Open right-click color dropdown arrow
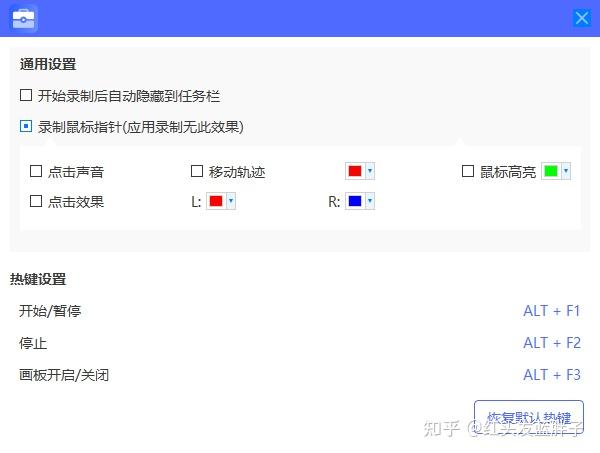 click(369, 201)
